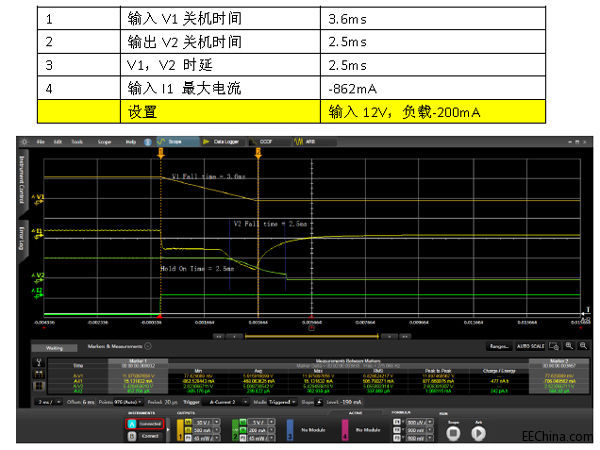600x450 pixels.
Task: Jump far left with double-arrow scroll button
Action: pyautogui.click(x=218, y=337)
